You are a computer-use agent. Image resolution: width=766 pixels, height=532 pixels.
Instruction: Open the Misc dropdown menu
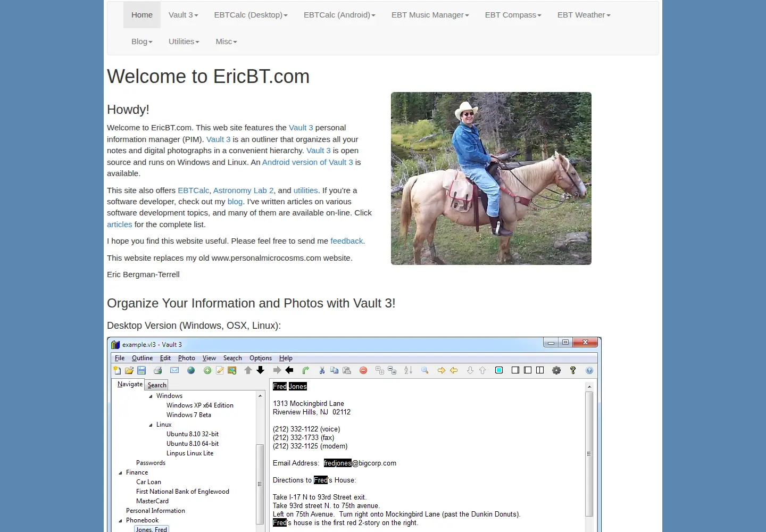226,41
